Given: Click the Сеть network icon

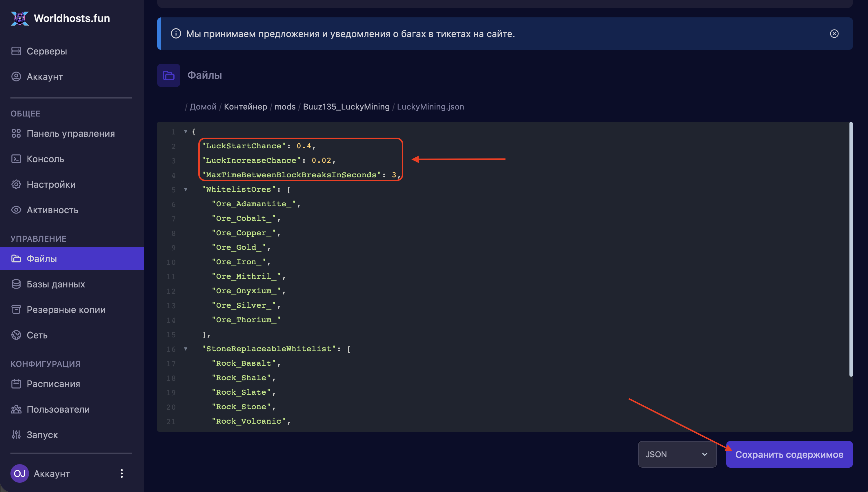Looking at the screenshot, I should tap(16, 335).
